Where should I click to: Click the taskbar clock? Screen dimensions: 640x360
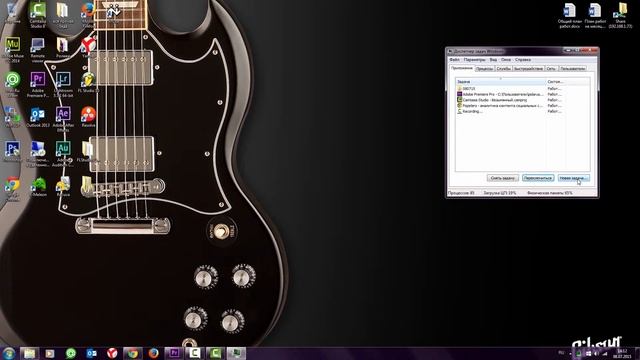[622, 353]
